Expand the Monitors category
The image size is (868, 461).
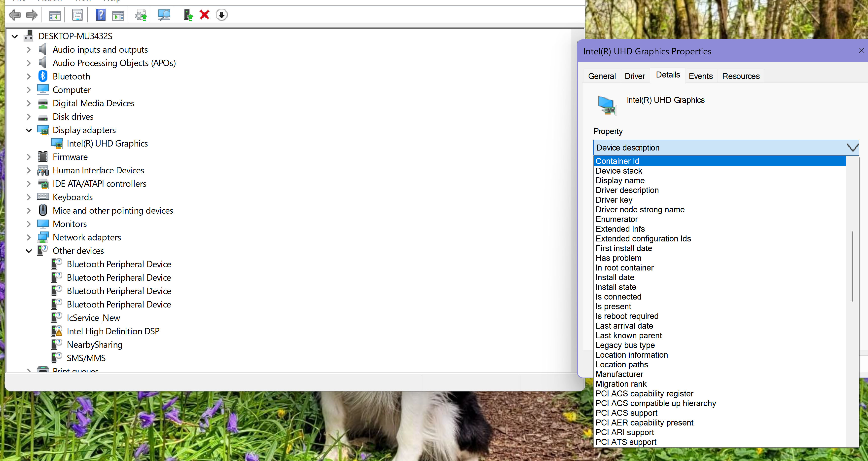[x=29, y=224]
